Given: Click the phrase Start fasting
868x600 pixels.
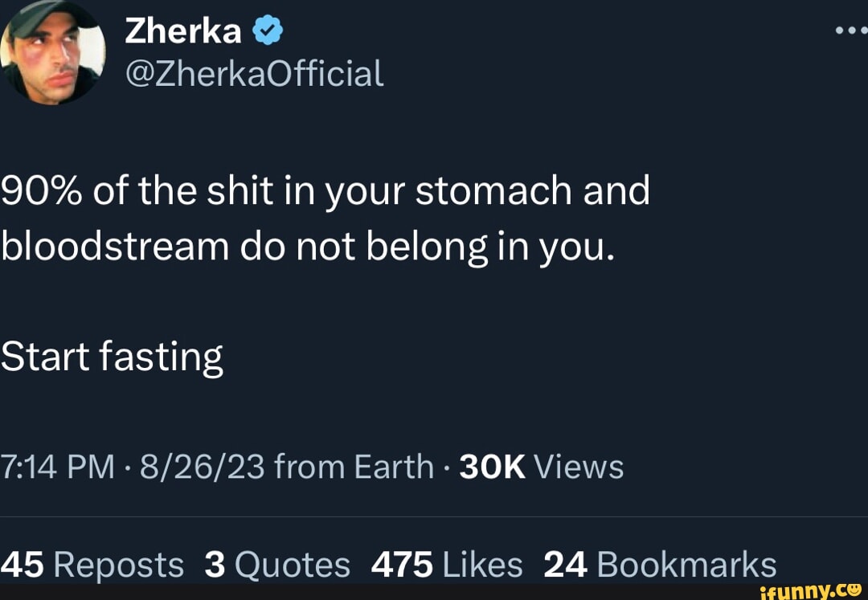Looking at the screenshot, I should point(112,356).
